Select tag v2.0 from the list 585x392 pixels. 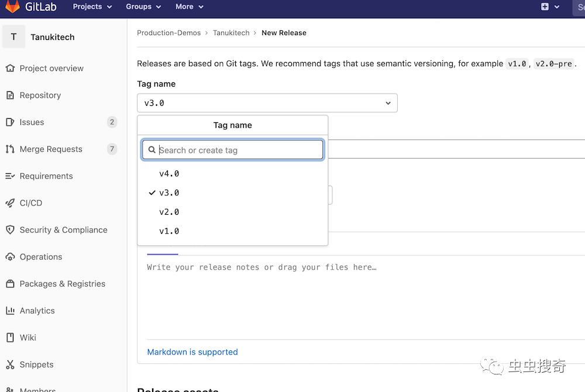232,212
